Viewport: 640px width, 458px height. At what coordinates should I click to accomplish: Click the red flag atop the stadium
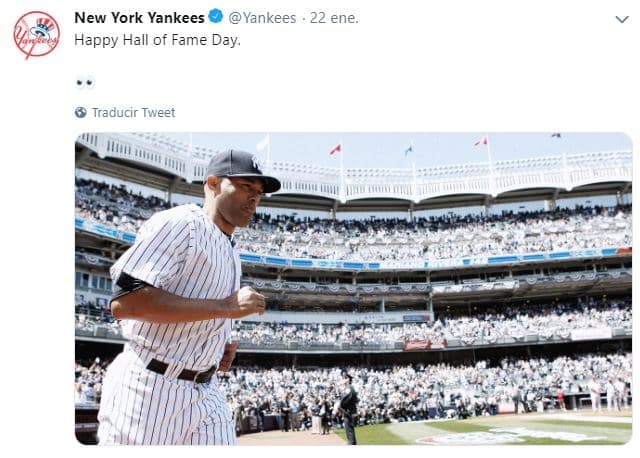click(x=335, y=150)
